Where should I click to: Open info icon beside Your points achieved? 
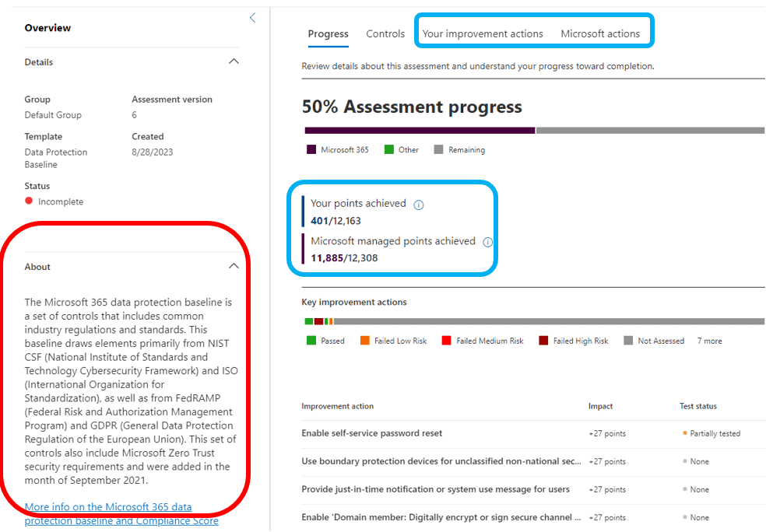pos(419,205)
